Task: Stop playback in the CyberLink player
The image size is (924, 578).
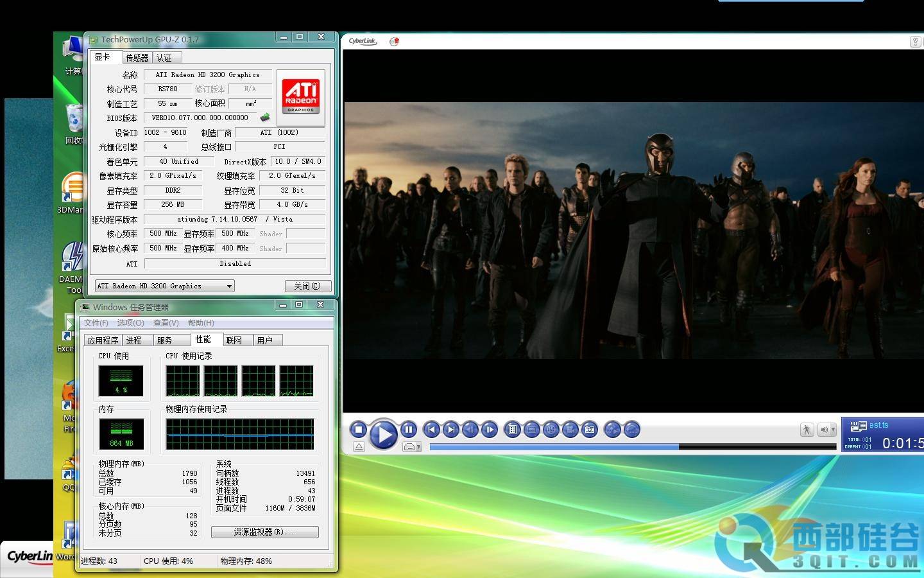Action: tap(359, 430)
